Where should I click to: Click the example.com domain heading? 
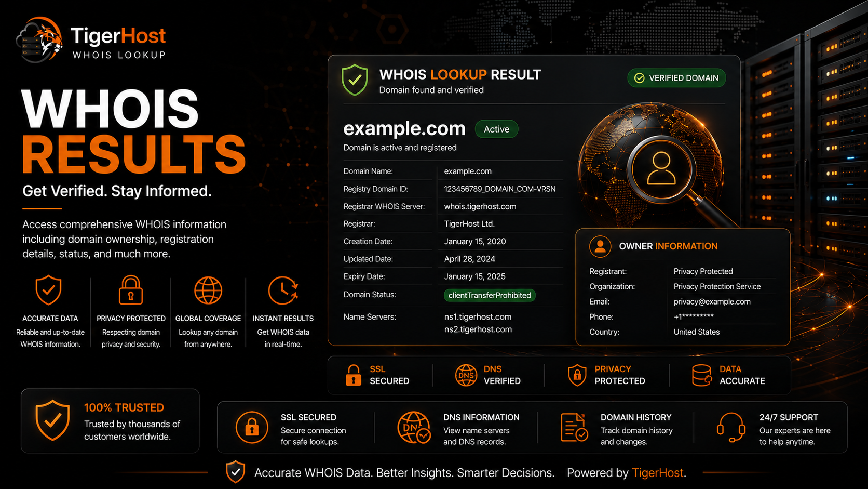pos(404,128)
